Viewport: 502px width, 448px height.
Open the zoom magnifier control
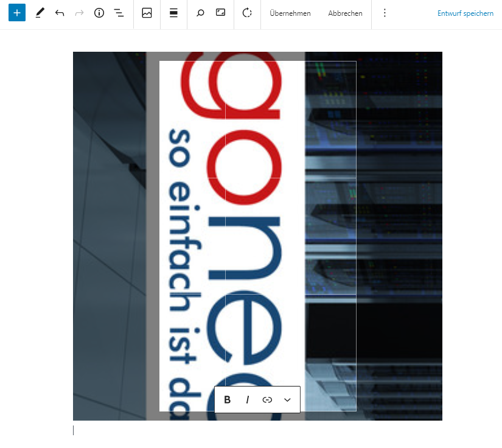pyautogui.click(x=200, y=13)
